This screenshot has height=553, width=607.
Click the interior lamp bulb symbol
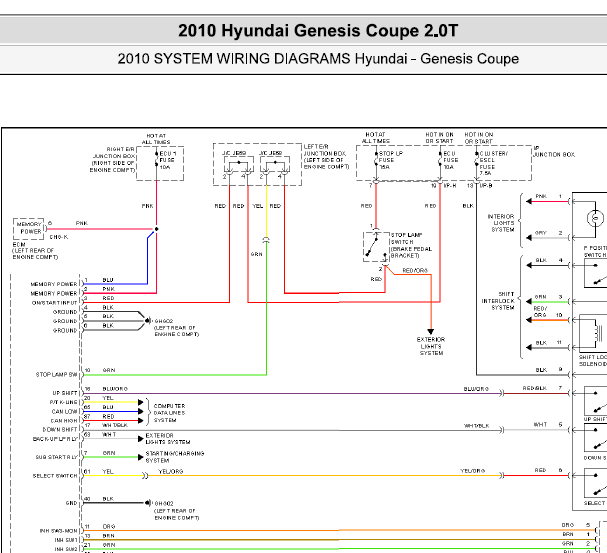(x=595, y=218)
